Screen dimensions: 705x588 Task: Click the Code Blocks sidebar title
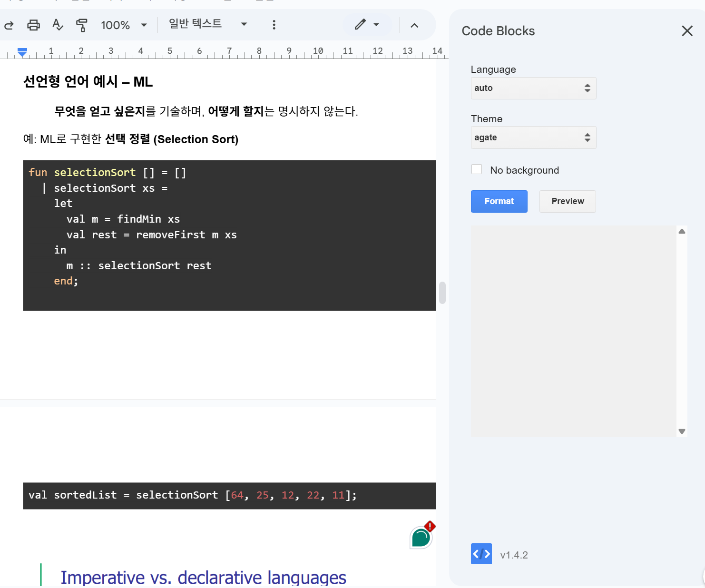498,31
